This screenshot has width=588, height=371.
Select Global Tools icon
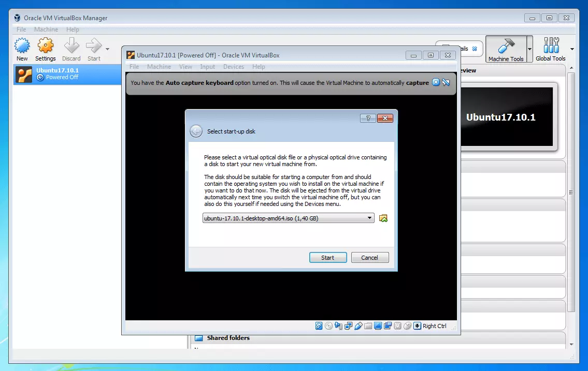551,49
